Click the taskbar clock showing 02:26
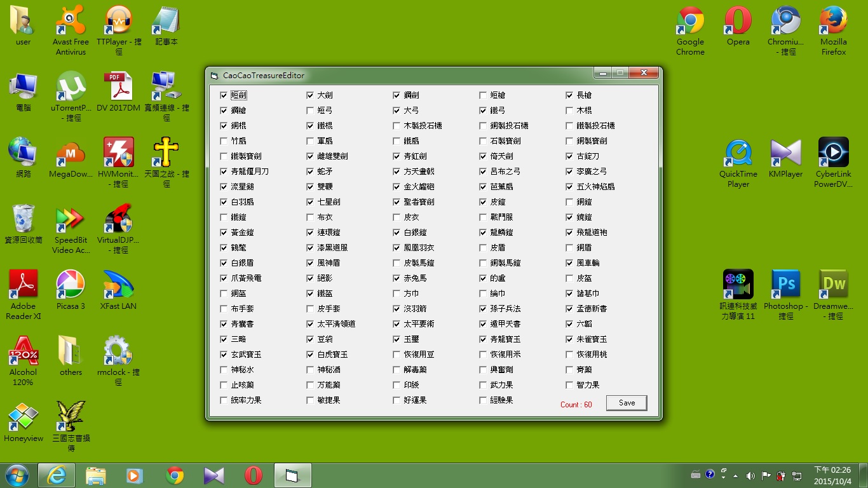868x488 pixels. pos(832,475)
